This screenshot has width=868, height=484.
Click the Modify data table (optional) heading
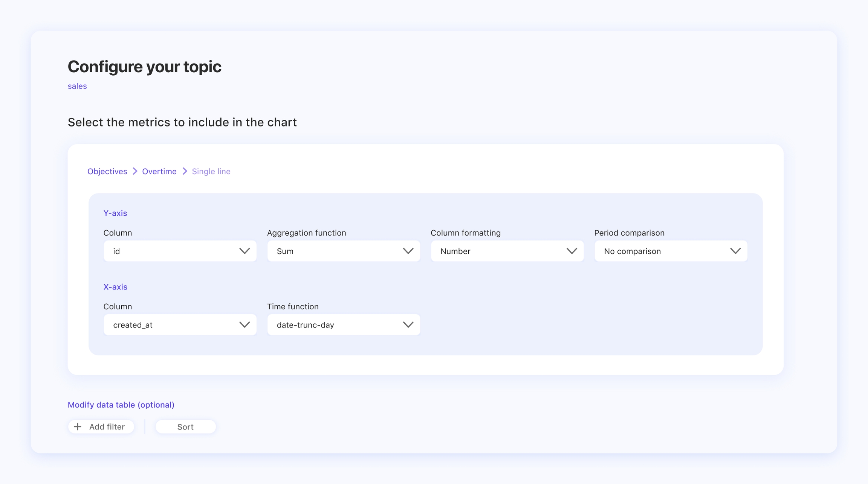pyautogui.click(x=121, y=405)
